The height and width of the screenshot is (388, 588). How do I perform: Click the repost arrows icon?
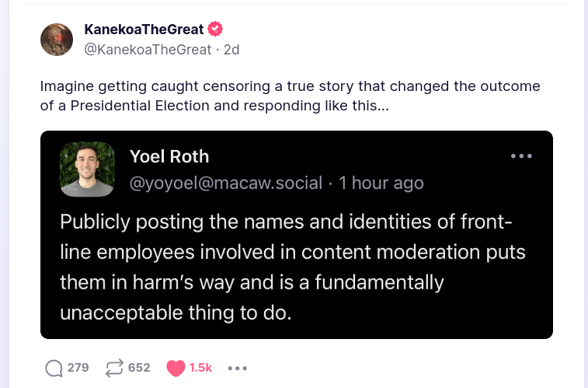pos(116,368)
